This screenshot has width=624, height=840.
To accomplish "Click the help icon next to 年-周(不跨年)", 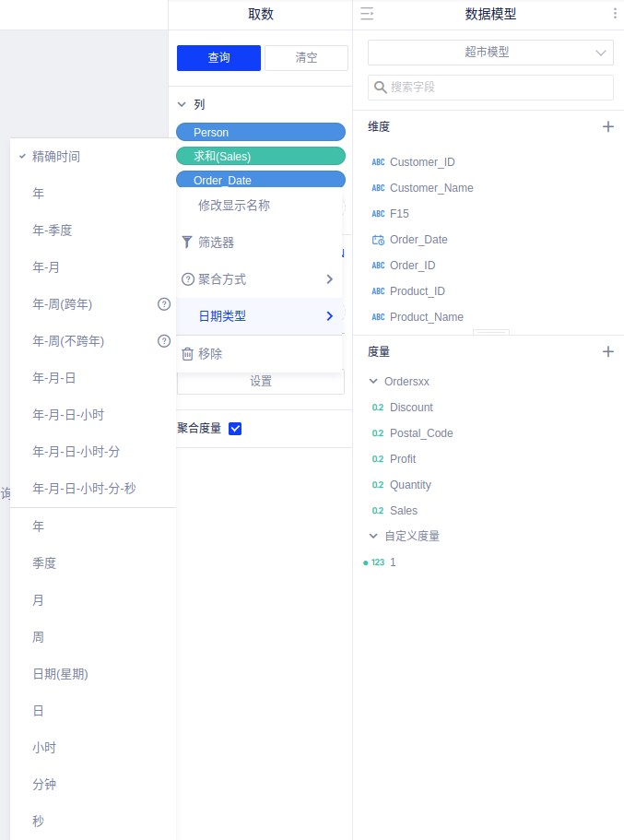I will coord(164,340).
